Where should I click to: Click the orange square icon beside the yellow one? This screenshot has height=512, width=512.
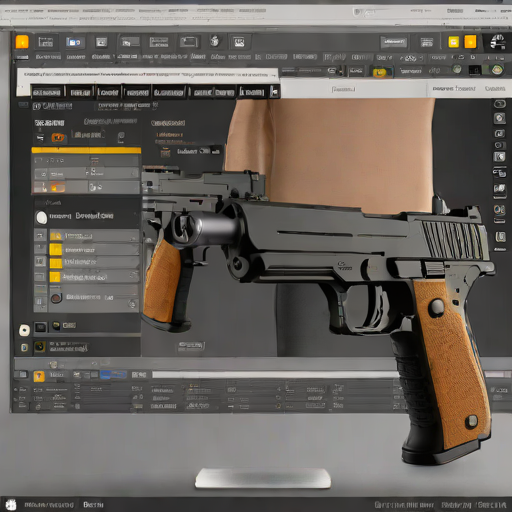470,42
